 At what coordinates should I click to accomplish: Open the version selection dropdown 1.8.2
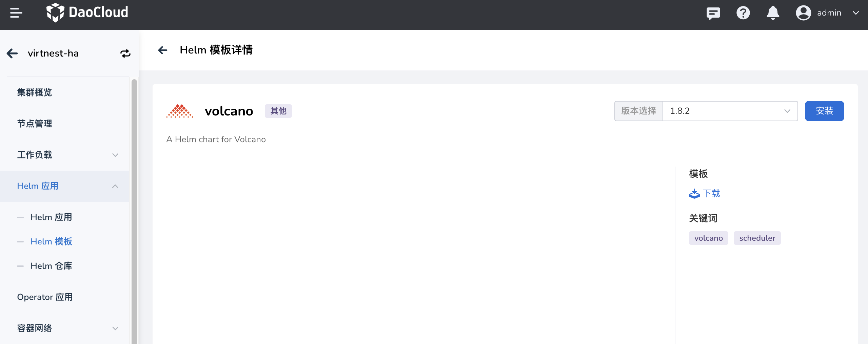[730, 111]
